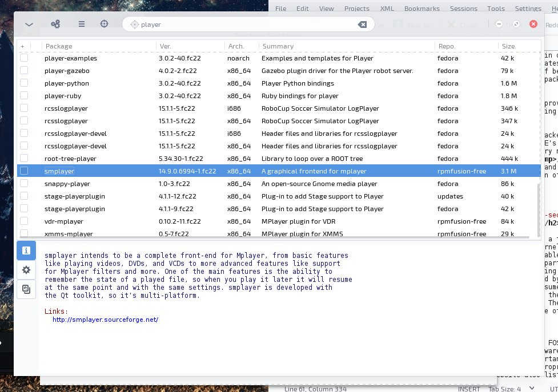
Task: Click the 'Gazebo plugin driver for the Player robot server.' summary
Action: pos(338,71)
